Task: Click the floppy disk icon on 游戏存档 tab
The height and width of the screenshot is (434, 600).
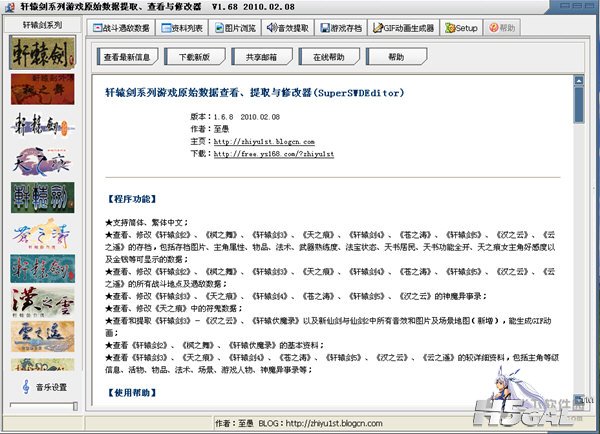Action: [x=325, y=28]
